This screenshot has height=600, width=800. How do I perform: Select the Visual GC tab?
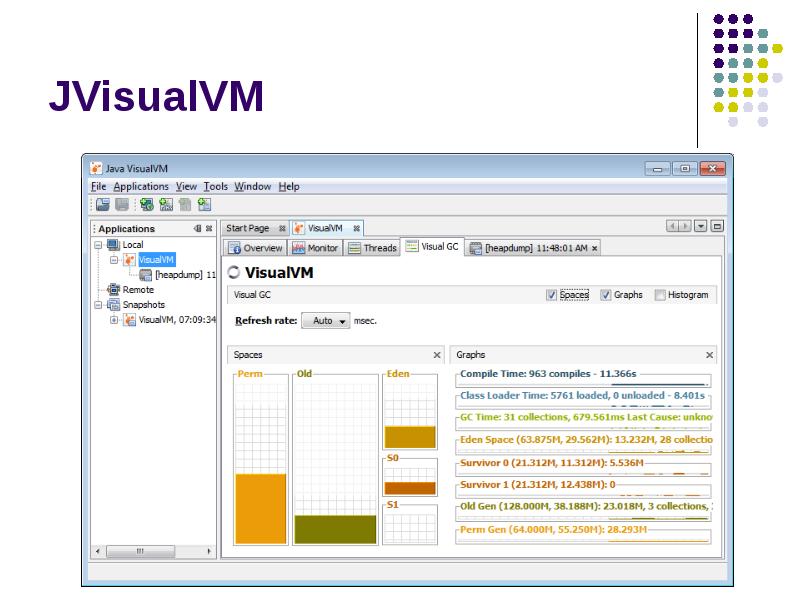(x=433, y=246)
